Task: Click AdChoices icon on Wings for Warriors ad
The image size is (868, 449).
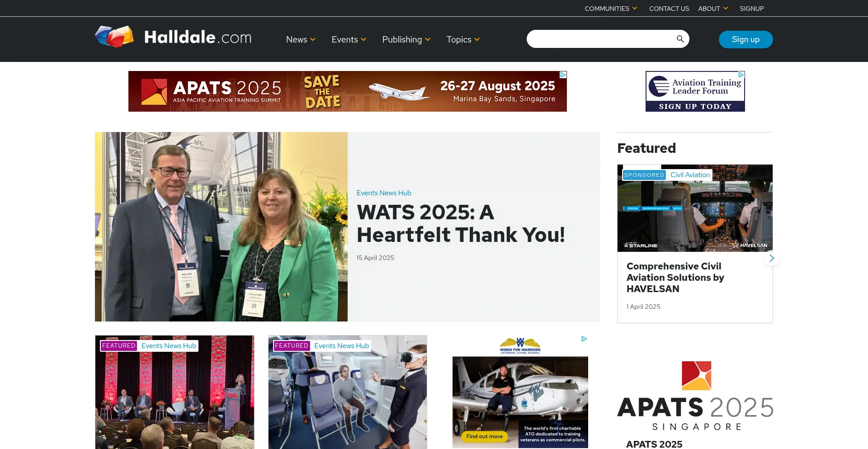Action: pyautogui.click(x=584, y=339)
